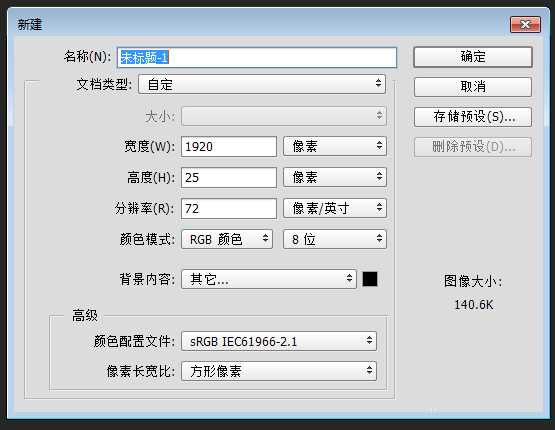Screen dimensions: 555x430
Task: Open the 宽度 unit dropdown
Action: 335,147
